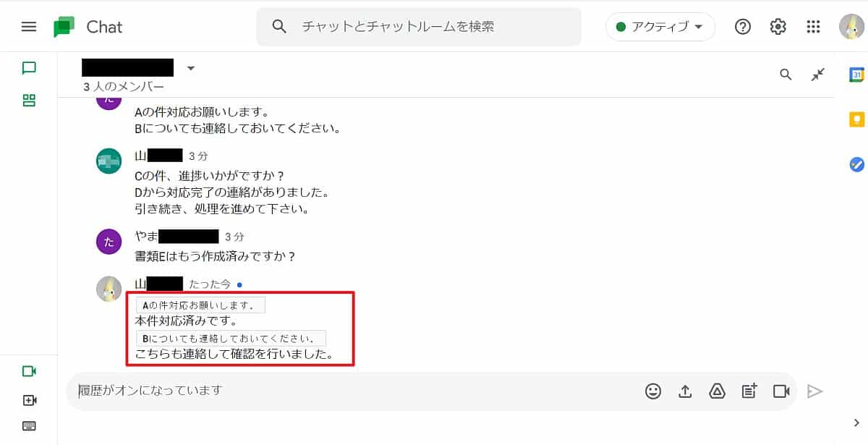Open the Spaces section in sidebar
868x445 pixels.
click(x=30, y=101)
